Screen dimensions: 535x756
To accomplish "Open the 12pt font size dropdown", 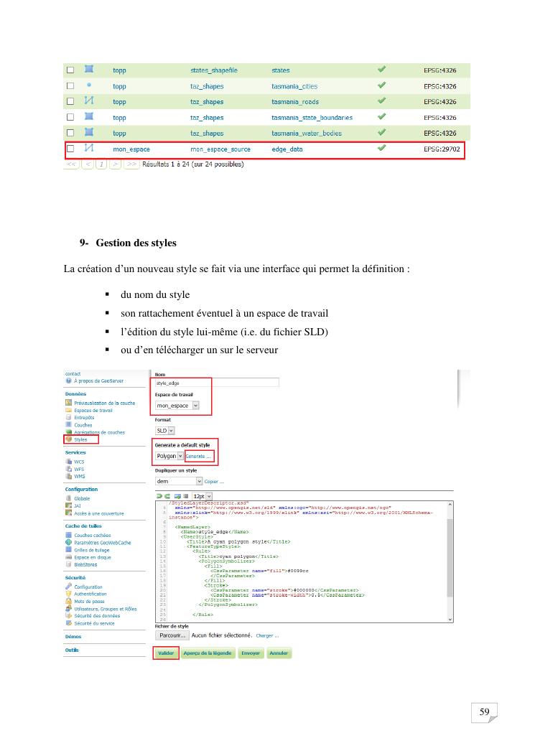I will 199,496.
